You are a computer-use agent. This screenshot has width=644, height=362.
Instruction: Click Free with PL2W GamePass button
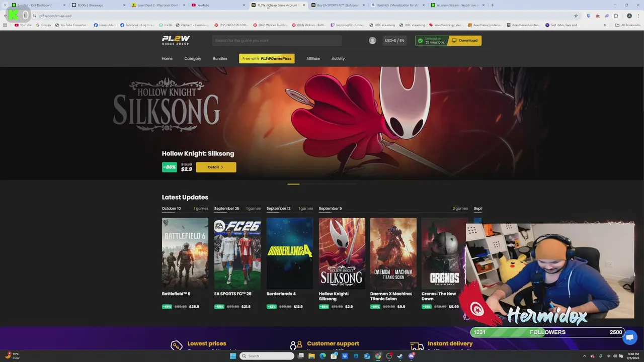coord(267,59)
